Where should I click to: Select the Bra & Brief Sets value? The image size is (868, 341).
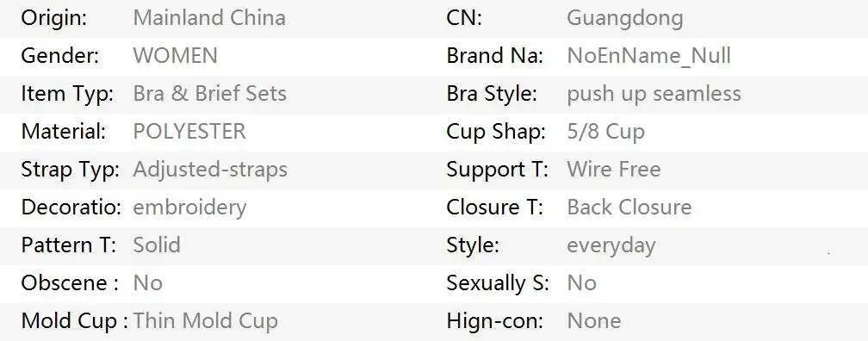point(210,94)
